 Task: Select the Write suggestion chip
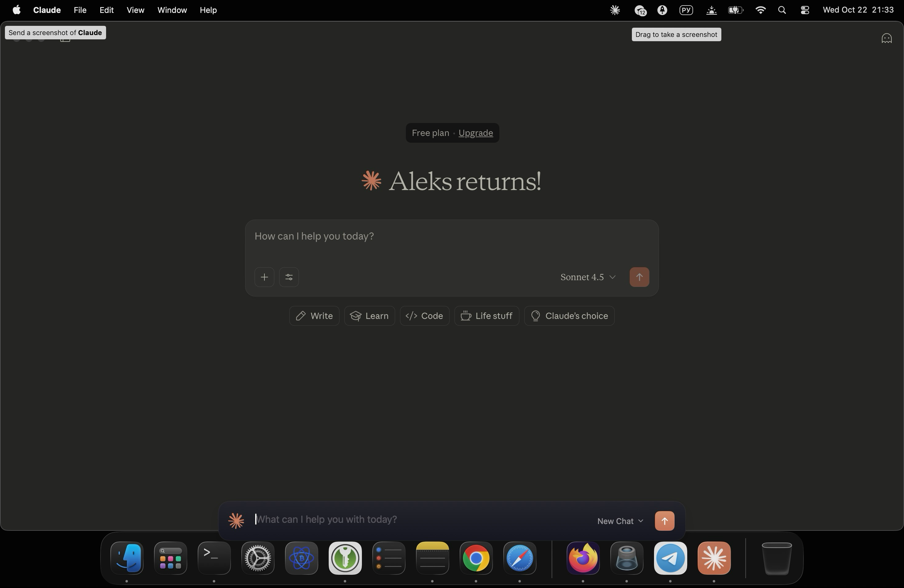[314, 316]
